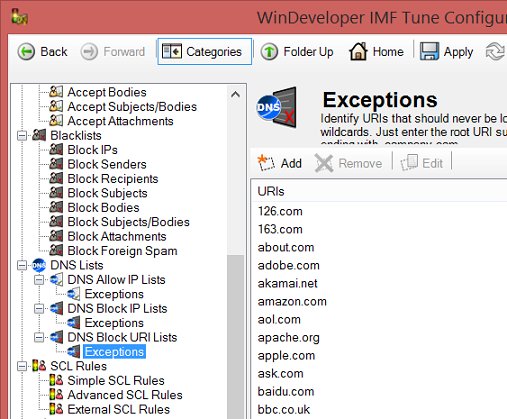The height and width of the screenshot is (419, 507).
Task: Click the Back arrow icon
Action: tap(26, 52)
